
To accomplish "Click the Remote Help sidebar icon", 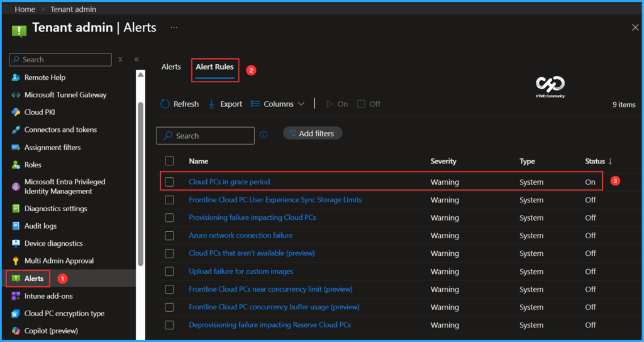I will point(16,77).
